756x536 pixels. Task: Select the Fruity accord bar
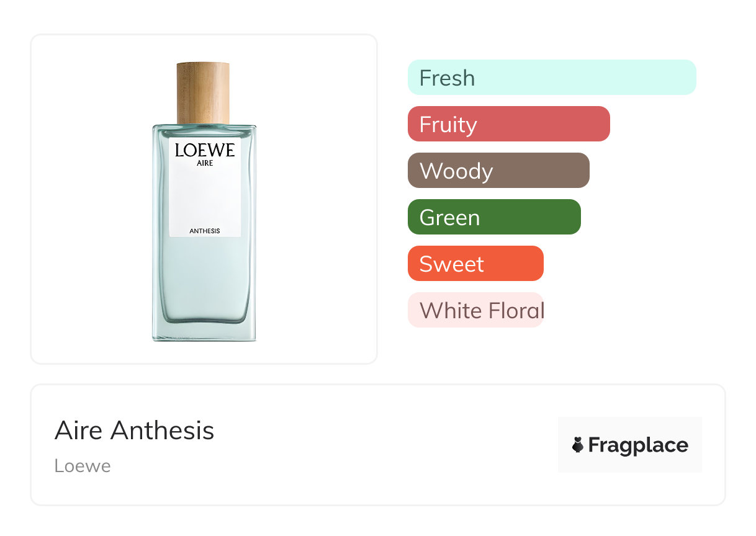pyautogui.click(x=509, y=124)
